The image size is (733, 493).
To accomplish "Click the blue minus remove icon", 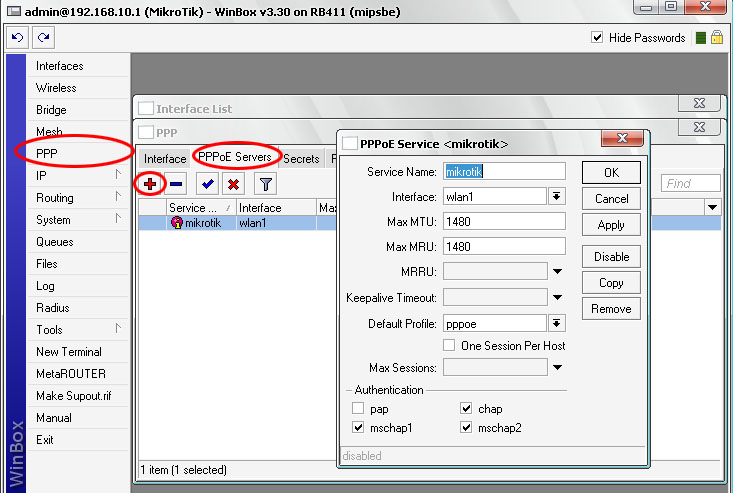I will [x=176, y=184].
